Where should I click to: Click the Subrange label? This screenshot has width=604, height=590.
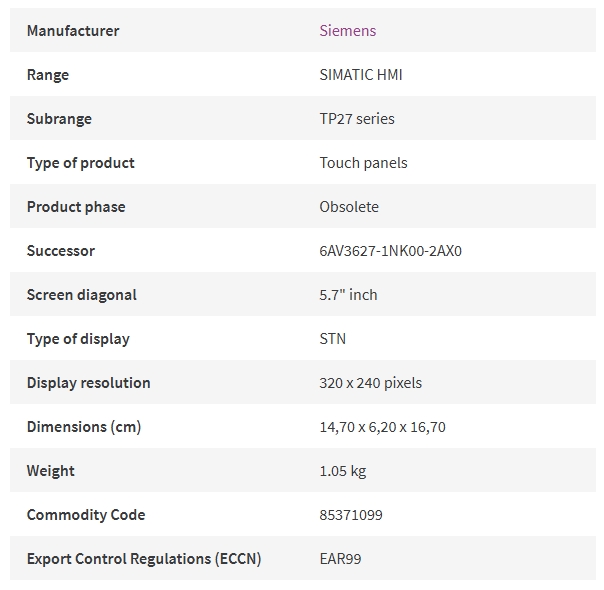click(x=59, y=119)
